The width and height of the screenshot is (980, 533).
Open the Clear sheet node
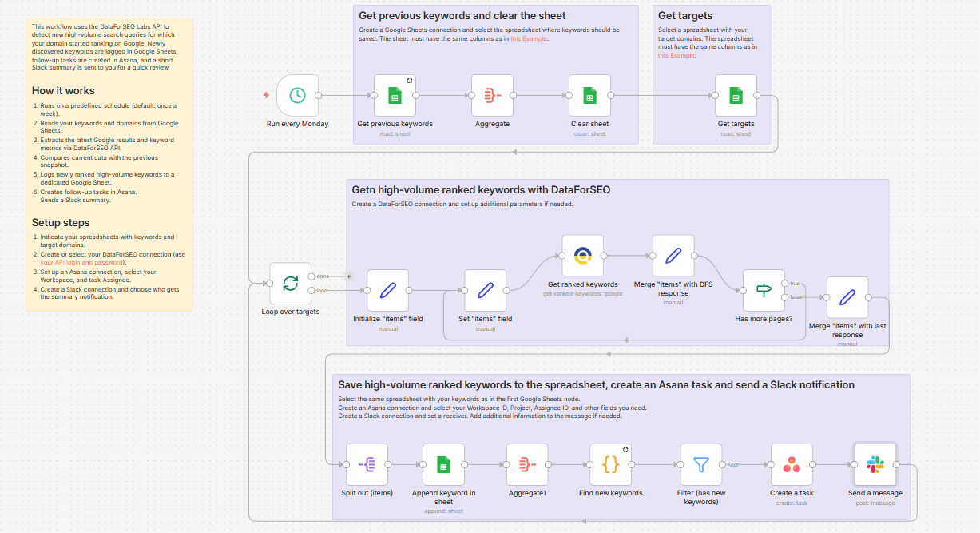tap(589, 94)
